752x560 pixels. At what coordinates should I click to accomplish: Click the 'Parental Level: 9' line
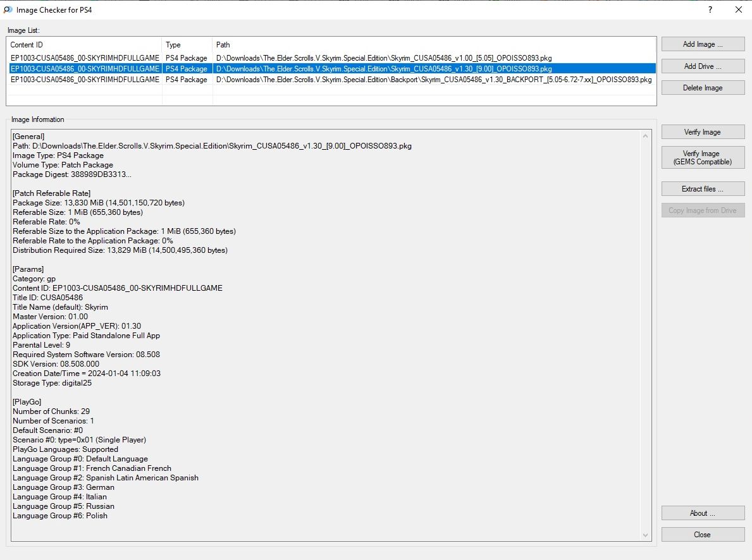pyautogui.click(x=41, y=345)
